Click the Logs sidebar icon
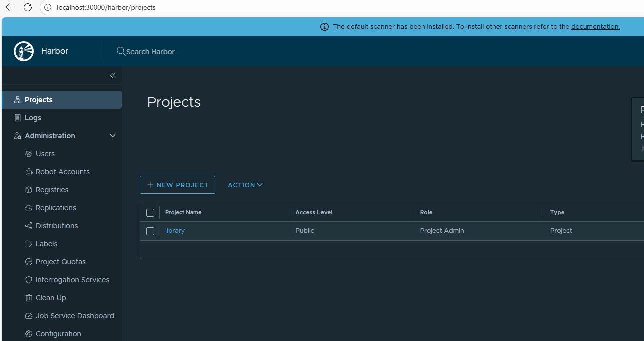 coord(18,118)
